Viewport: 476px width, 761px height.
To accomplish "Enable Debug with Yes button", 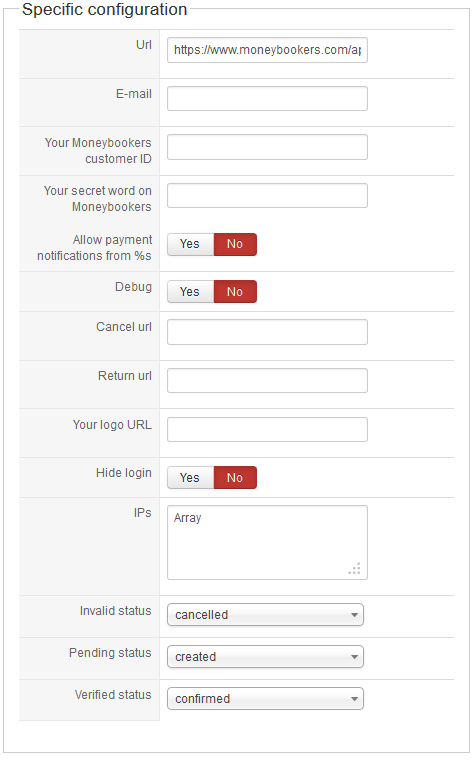I will (x=190, y=292).
